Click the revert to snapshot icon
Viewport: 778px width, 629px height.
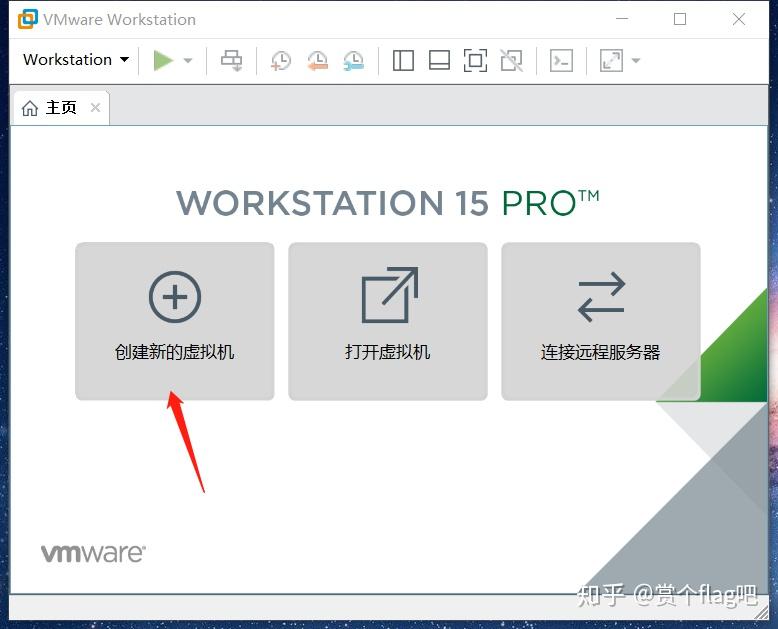point(318,61)
